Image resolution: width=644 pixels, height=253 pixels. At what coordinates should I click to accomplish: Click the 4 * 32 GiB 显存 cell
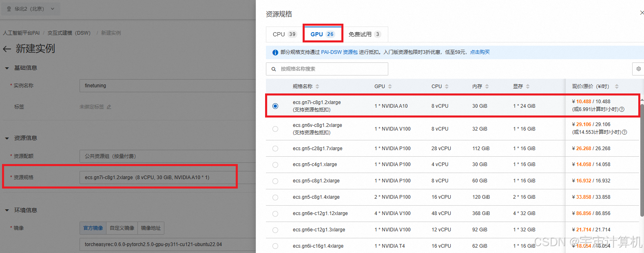524,213
